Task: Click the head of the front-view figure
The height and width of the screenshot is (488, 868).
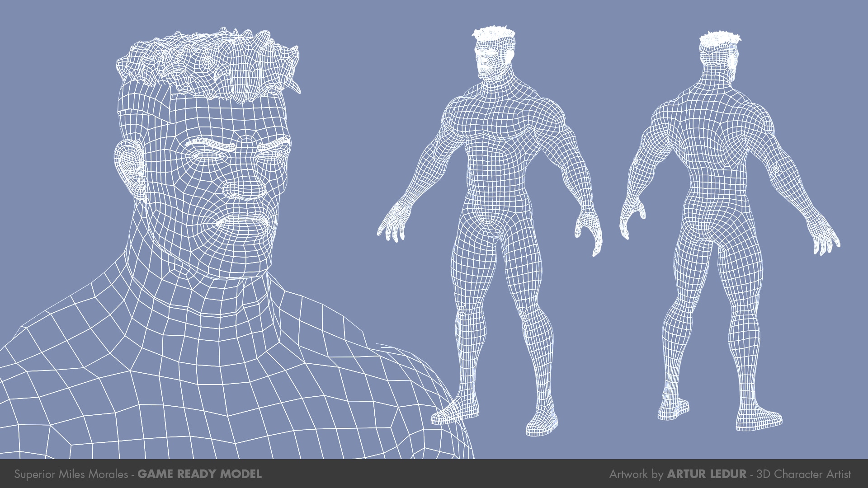Action: 493,56
